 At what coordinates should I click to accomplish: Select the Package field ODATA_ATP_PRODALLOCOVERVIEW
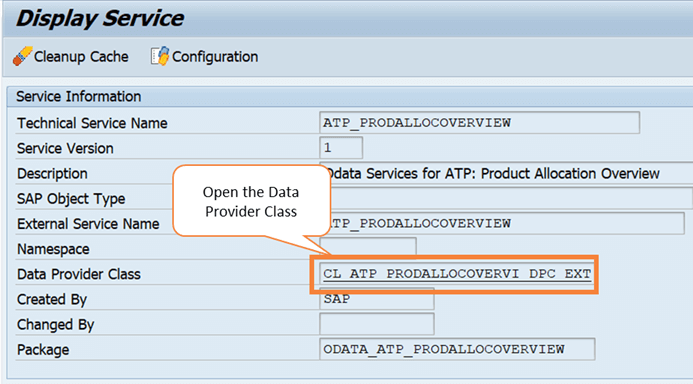pyautogui.click(x=457, y=350)
